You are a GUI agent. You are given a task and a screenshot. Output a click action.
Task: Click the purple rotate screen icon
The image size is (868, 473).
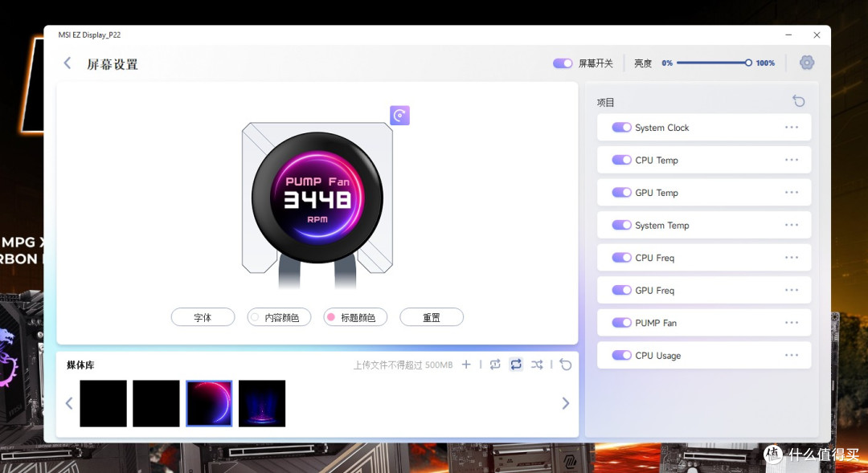(399, 115)
